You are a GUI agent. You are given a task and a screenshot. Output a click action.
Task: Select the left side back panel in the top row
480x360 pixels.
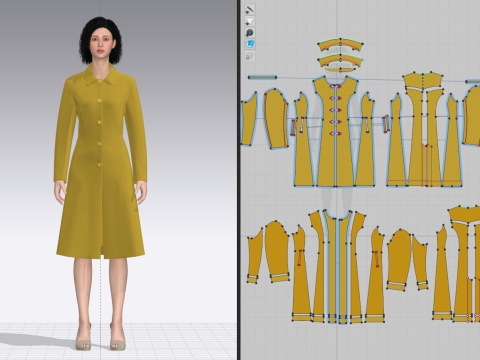397,143
